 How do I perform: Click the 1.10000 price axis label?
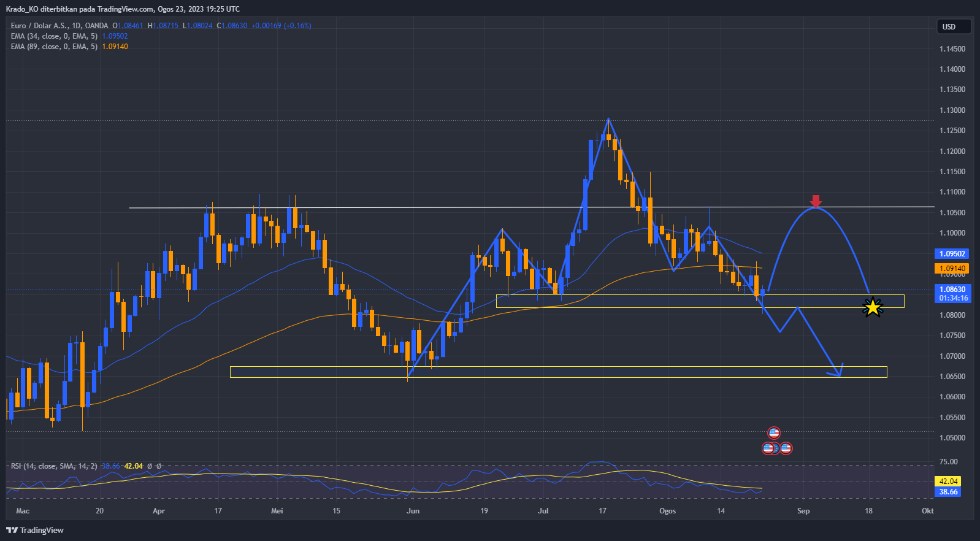point(952,233)
